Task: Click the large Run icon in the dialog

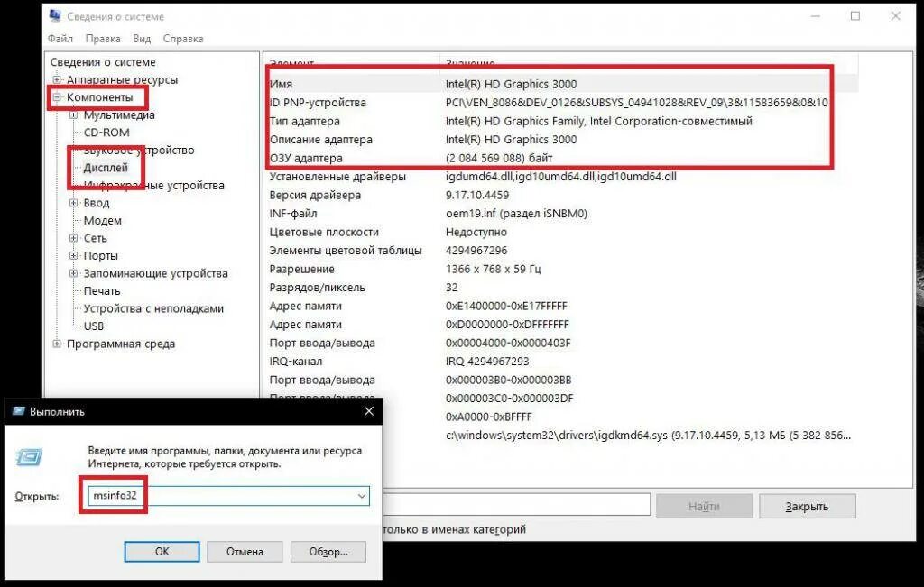Action: coord(30,457)
